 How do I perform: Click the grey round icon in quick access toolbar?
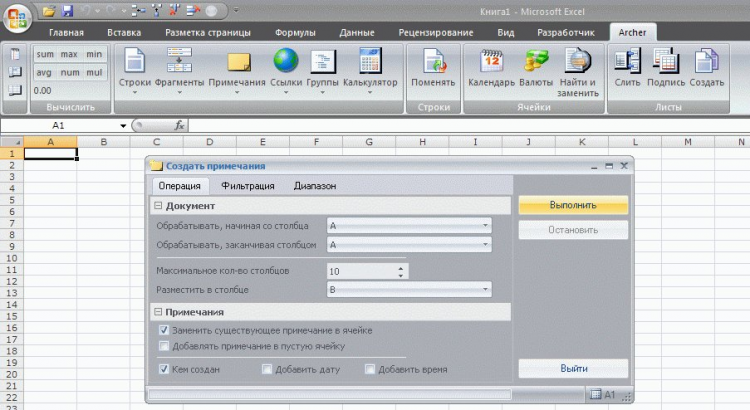pyautogui.click(x=211, y=11)
